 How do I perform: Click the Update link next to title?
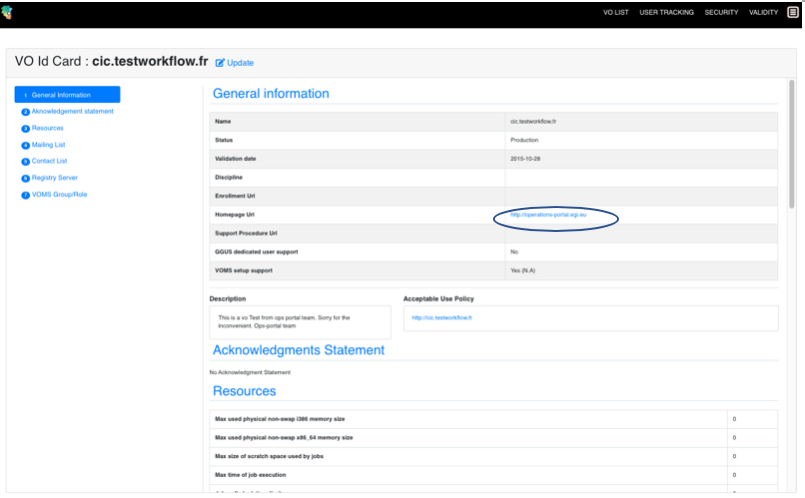pos(240,63)
